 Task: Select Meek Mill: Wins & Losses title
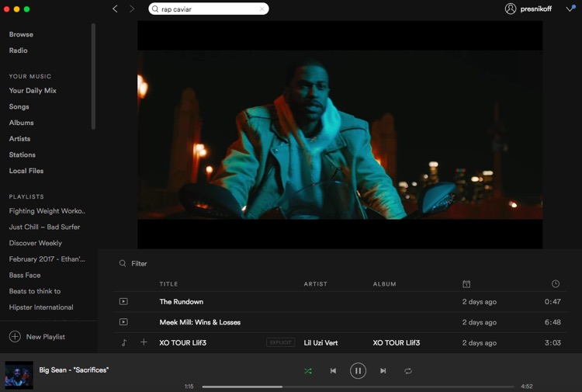pos(199,322)
